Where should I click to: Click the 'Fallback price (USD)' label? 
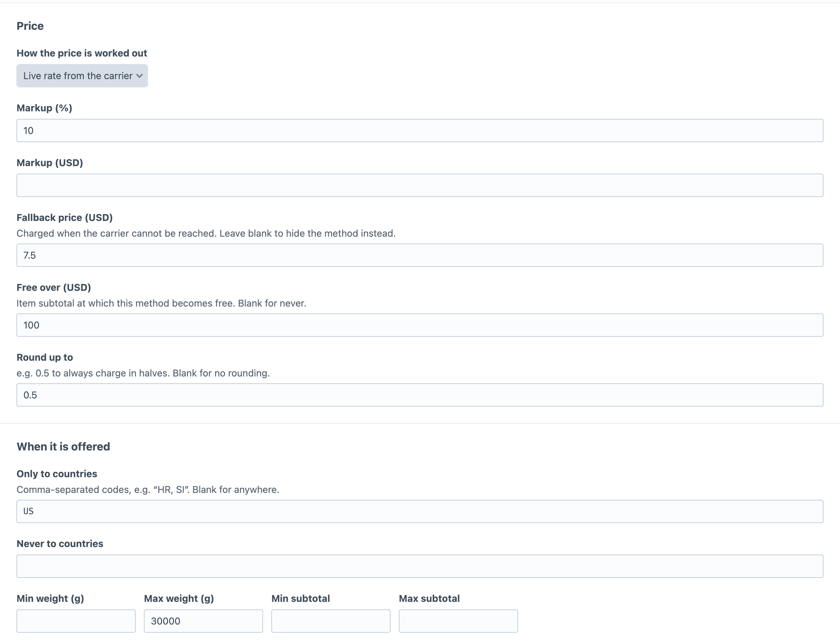coord(64,218)
